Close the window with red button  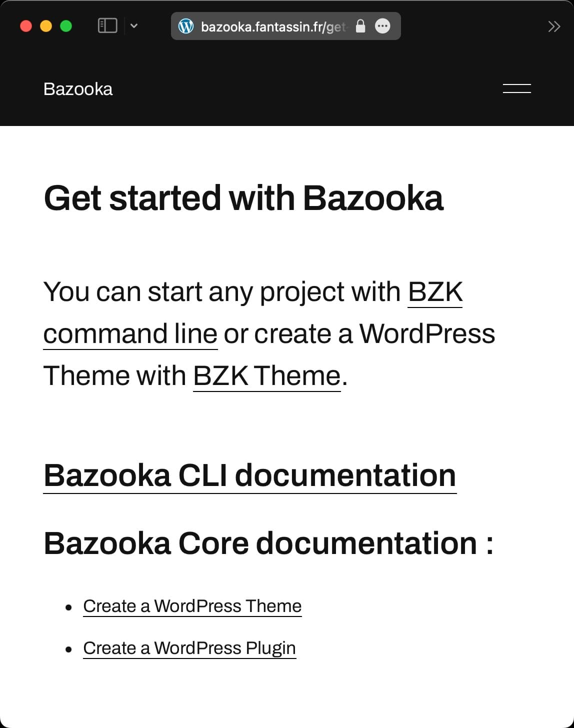coord(26,26)
